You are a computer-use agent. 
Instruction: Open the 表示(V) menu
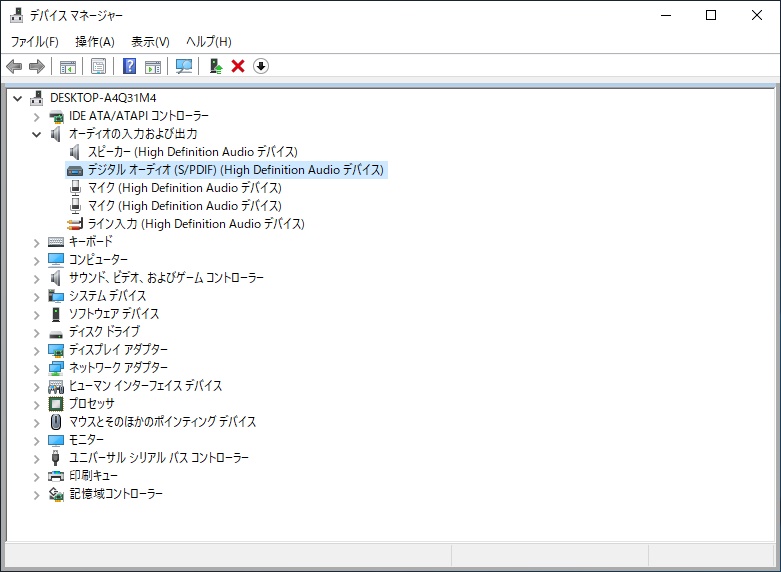(x=150, y=42)
